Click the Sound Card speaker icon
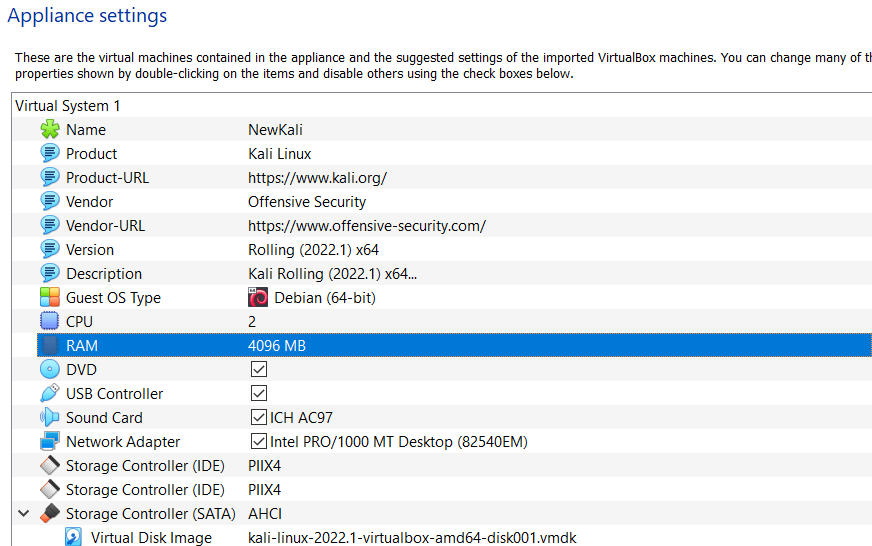Viewport: 872px width, 546px height. tap(50, 418)
